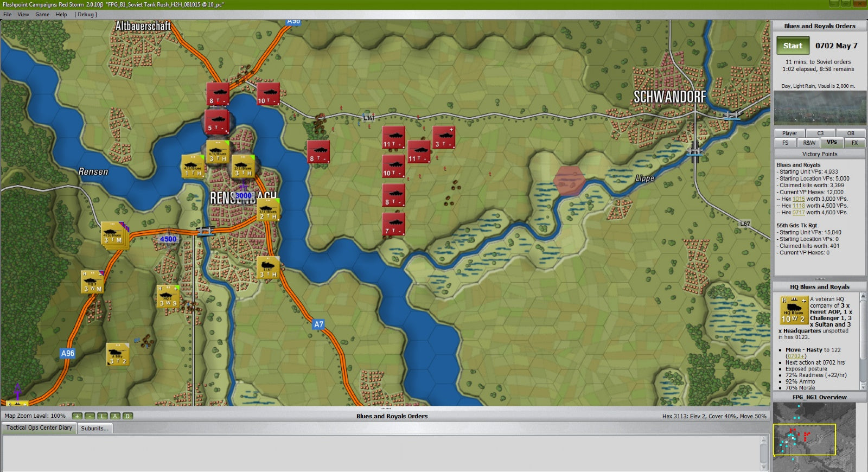Viewport: 868px width, 472px height.
Task: Toggle the D map display button
Action: (127, 416)
